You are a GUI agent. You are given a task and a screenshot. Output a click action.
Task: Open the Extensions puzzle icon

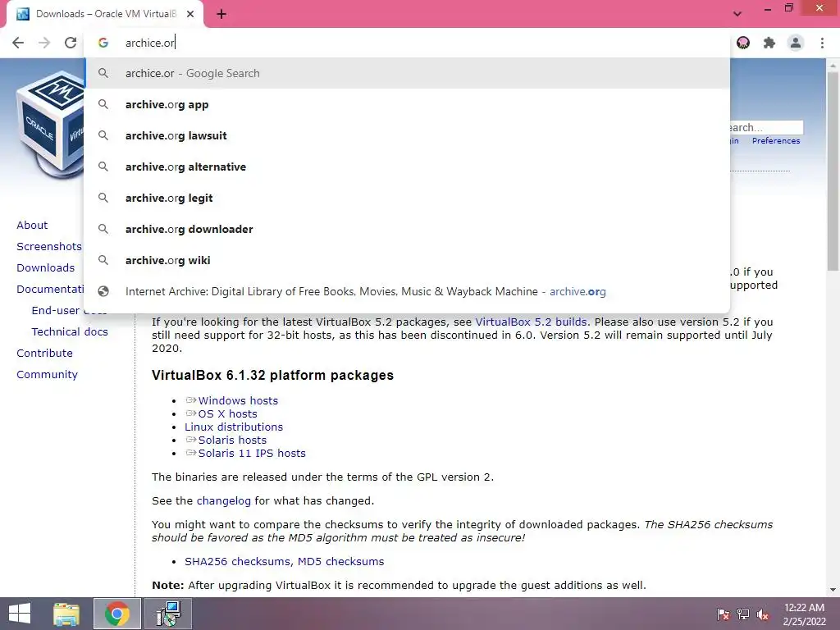(x=769, y=43)
